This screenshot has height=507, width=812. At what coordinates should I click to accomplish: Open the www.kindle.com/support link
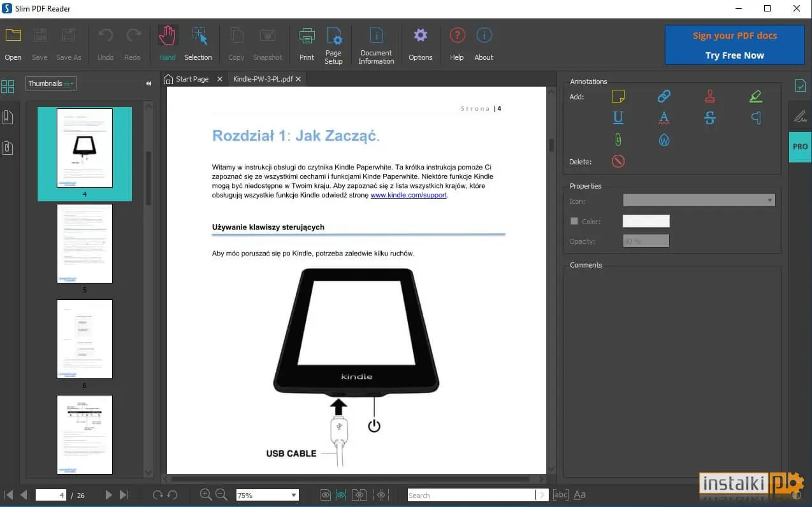(x=409, y=196)
